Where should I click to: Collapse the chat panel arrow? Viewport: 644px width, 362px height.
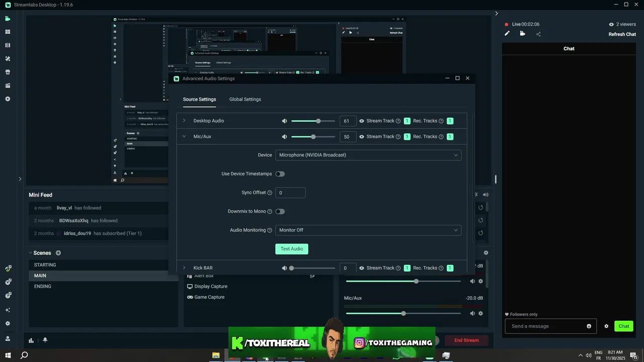click(x=497, y=14)
